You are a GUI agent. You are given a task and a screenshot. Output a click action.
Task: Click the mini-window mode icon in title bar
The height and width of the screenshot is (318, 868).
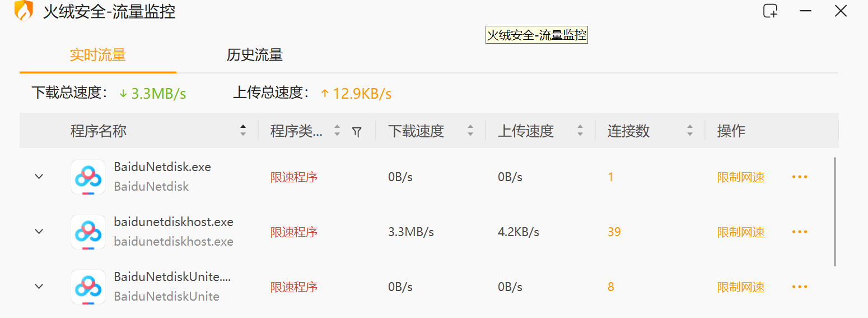(771, 11)
